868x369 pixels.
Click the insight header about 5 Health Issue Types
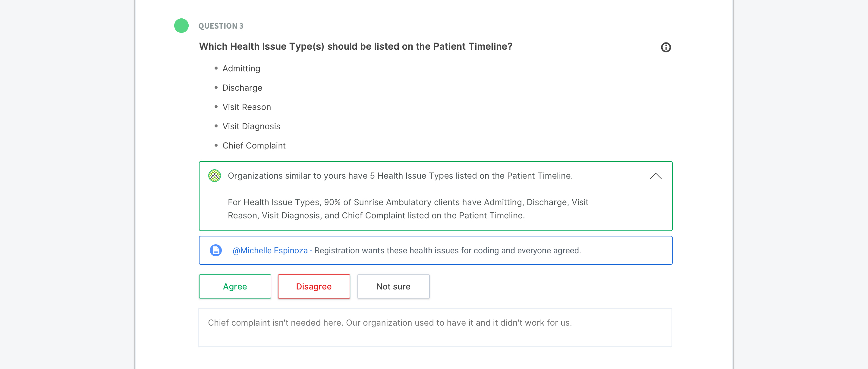pyautogui.click(x=400, y=176)
